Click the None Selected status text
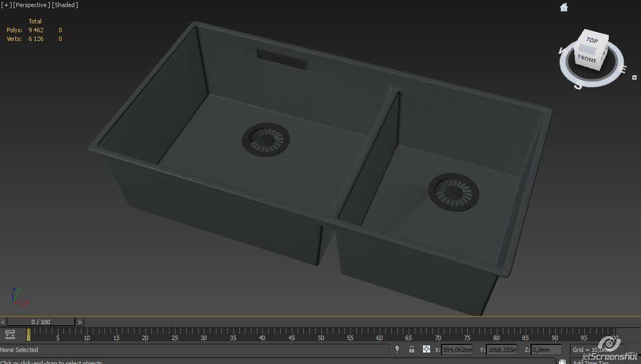This screenshot has width=641, height=364. pos(19,350)
